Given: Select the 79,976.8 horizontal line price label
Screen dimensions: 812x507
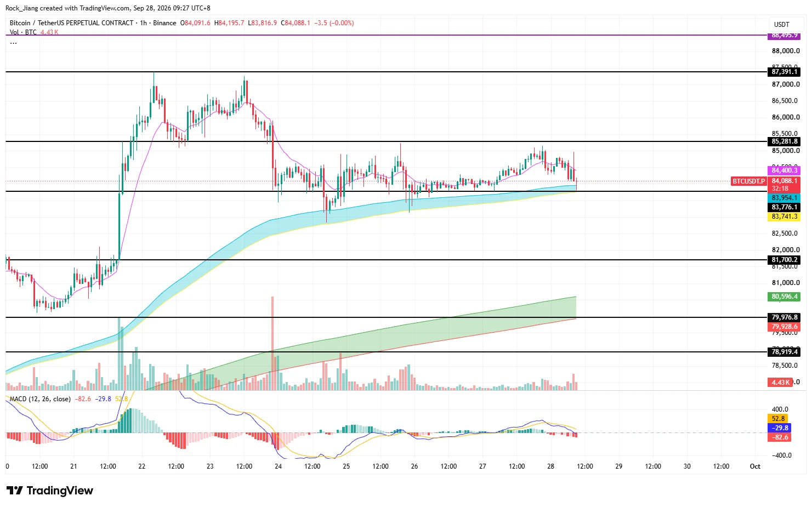Looking at the screenshot, I should [785, 317].
